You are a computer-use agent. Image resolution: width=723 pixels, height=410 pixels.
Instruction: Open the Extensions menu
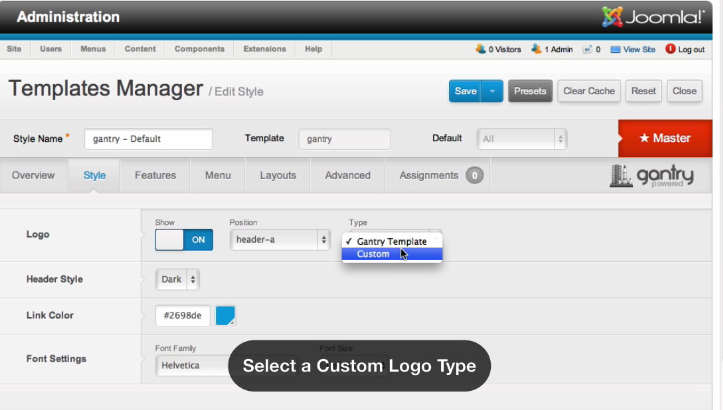[x=265, y=49]
